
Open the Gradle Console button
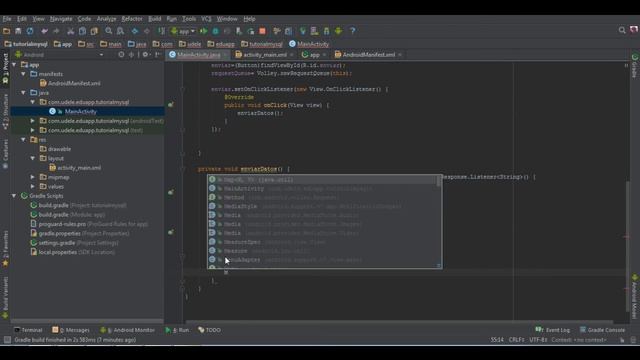tap(602, 330)
